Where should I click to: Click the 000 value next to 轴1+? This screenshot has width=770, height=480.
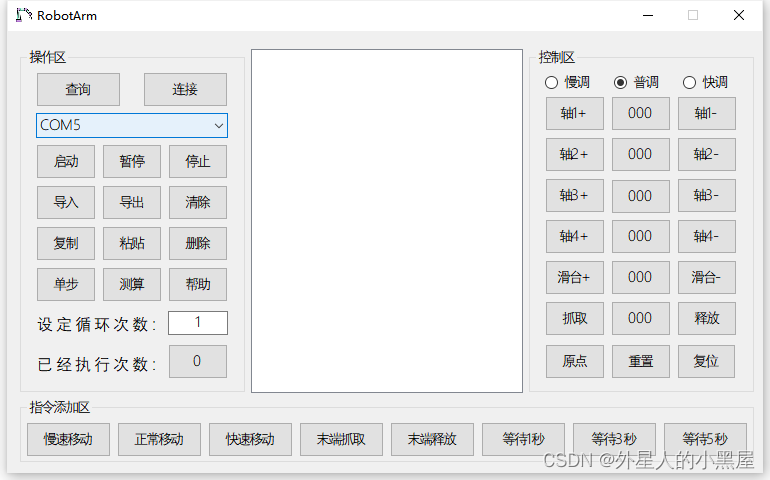pyautogui.click(x=640, y=113)
